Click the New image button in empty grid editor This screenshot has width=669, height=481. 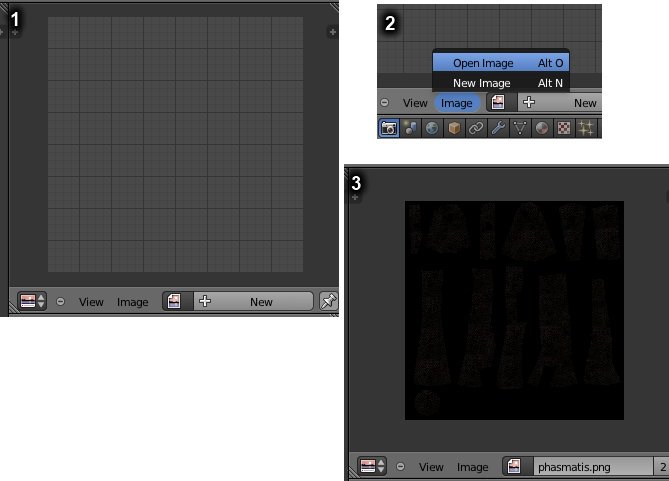click(253, 301)
